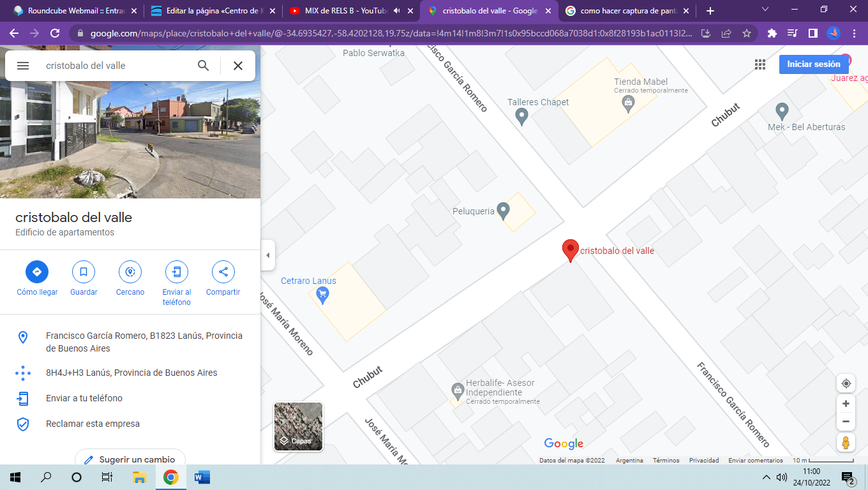Screen dimensions: 868x490
Task: Click Enviar a tu teléfono in the list
Action: tap(130, 398)
